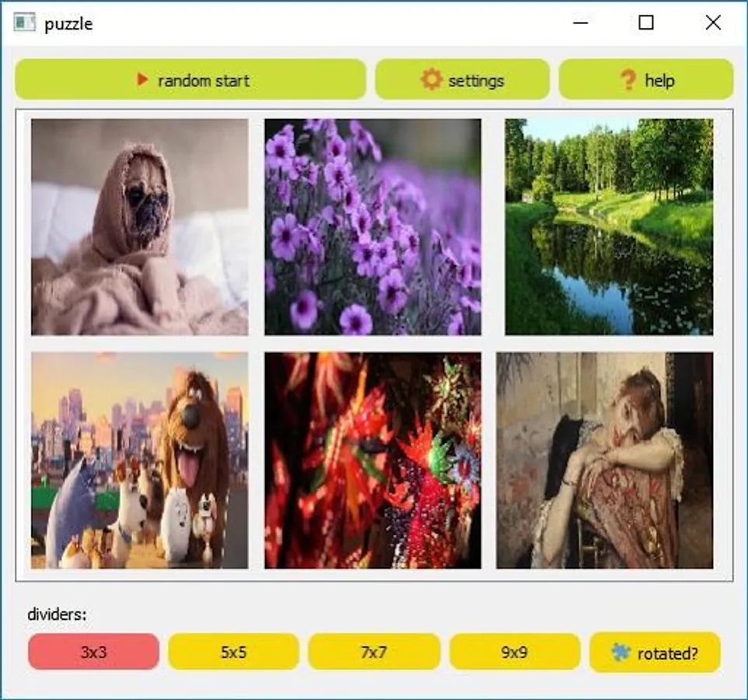Set dividers to 9x9
The image size is (748, 700).
[515, 652]
